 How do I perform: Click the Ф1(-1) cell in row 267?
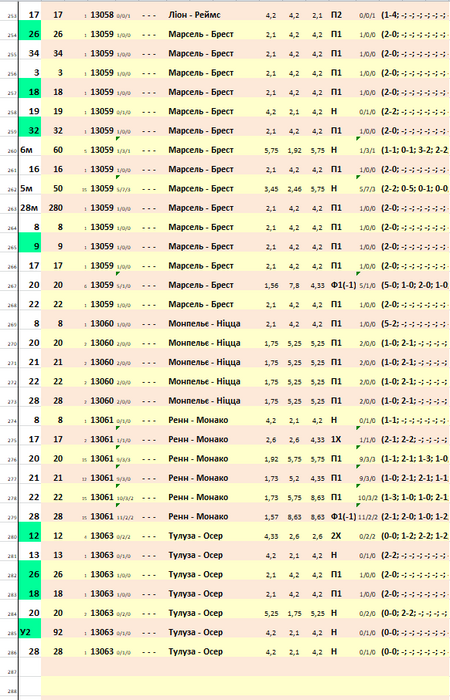tap(343, 285)
